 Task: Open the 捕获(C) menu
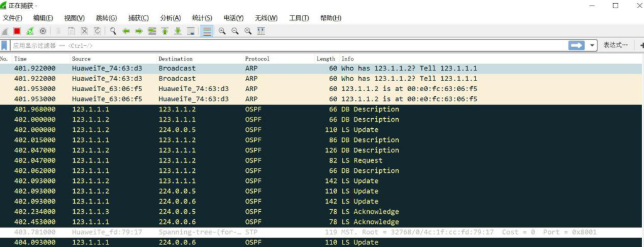tap(138, 18)
